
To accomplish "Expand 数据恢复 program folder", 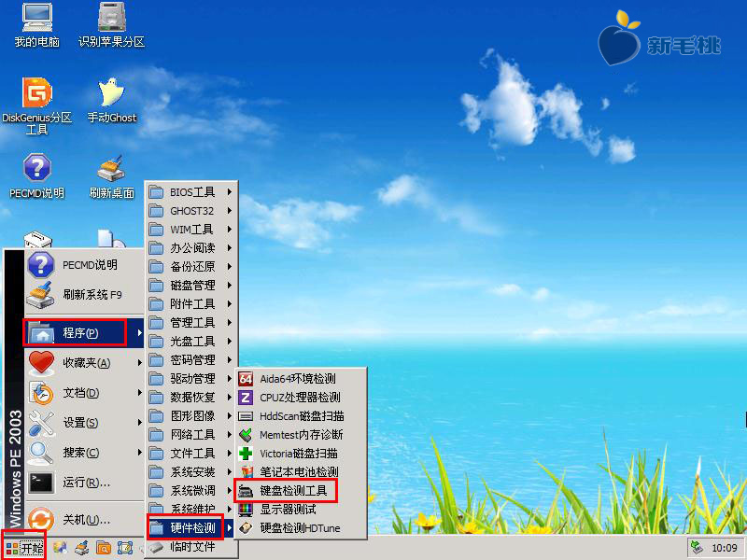I will click(191, 398).
